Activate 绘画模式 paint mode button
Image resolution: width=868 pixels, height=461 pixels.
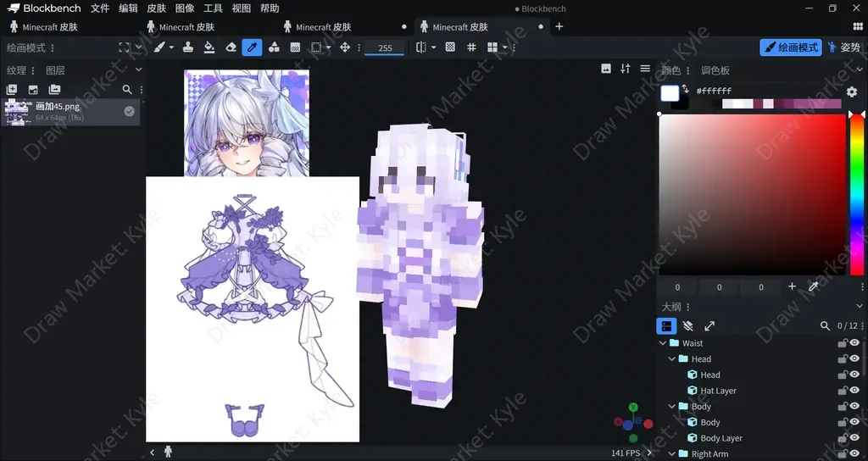pyautogui.click(x=791, y=47)
